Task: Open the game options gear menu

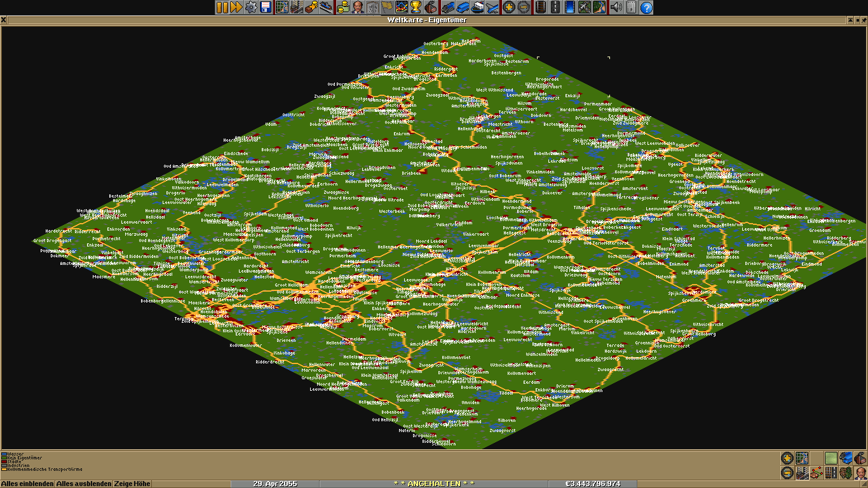Action: tap(251, 8)
